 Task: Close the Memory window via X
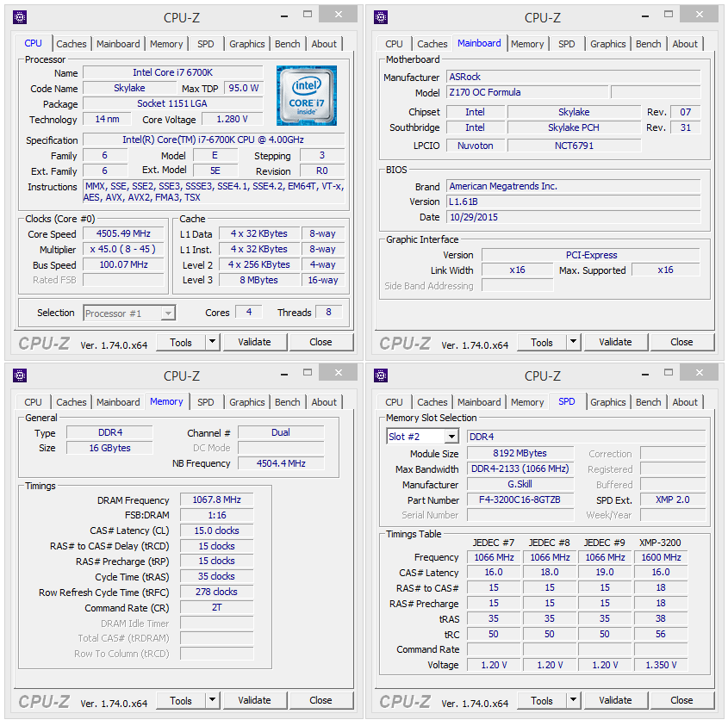click(x=339, y=372)
